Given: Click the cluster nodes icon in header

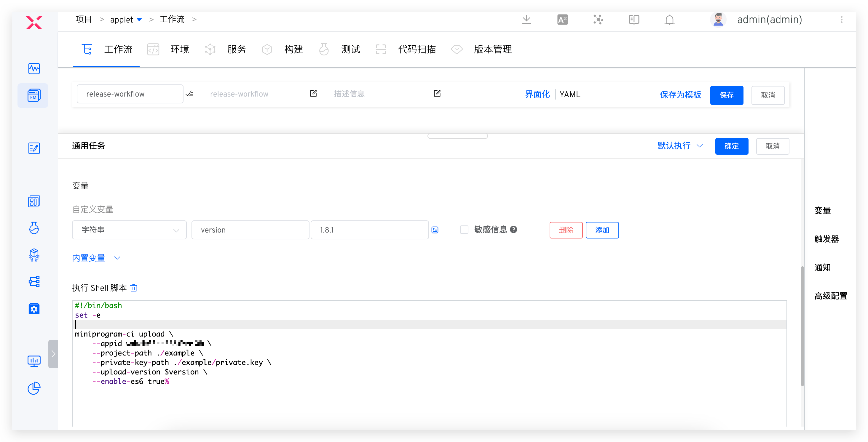Looking at the screenshot, I should coord(598,20).
